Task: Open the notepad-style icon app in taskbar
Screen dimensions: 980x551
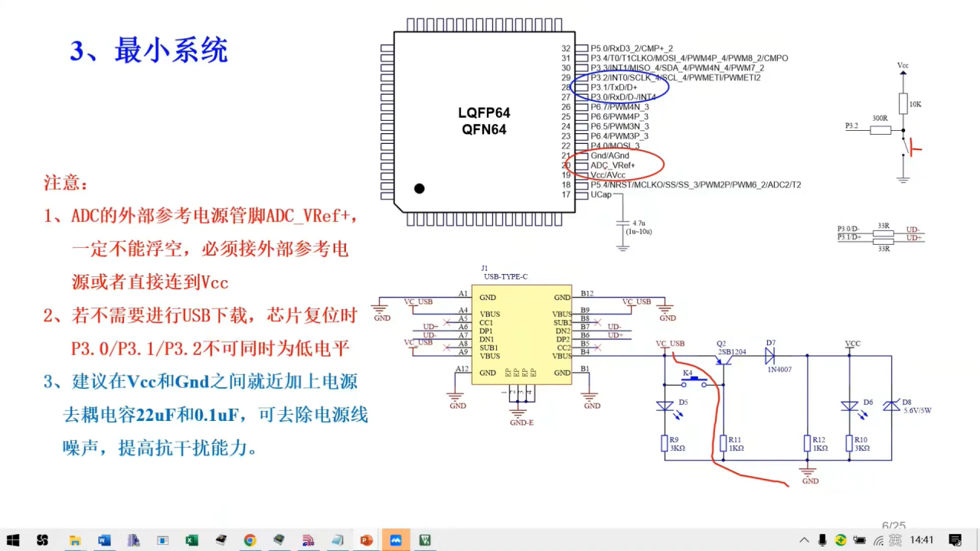Action: tap(337, 540)
